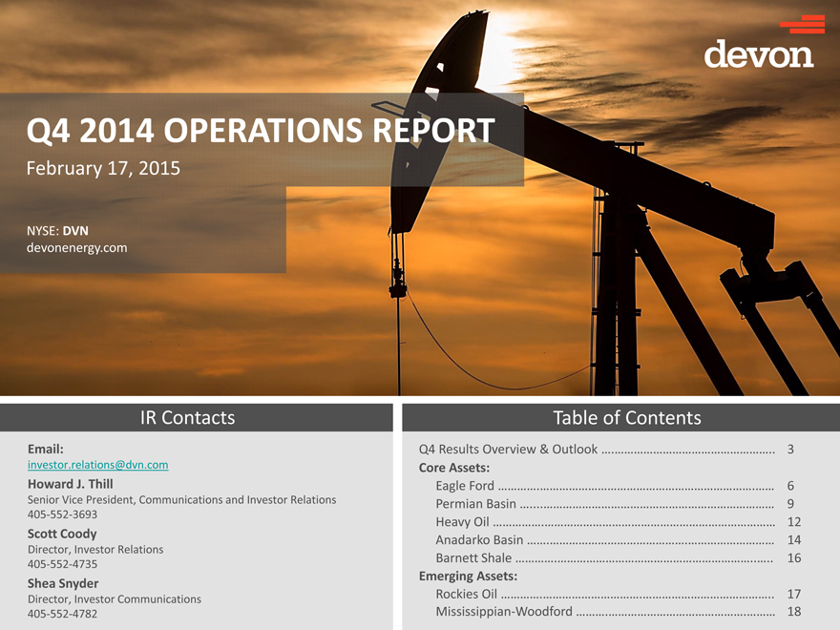Go to the Eagle Ford section
The height and width of the screenshot is (630, 840).
pyautogui.click(x=464, y=486)
